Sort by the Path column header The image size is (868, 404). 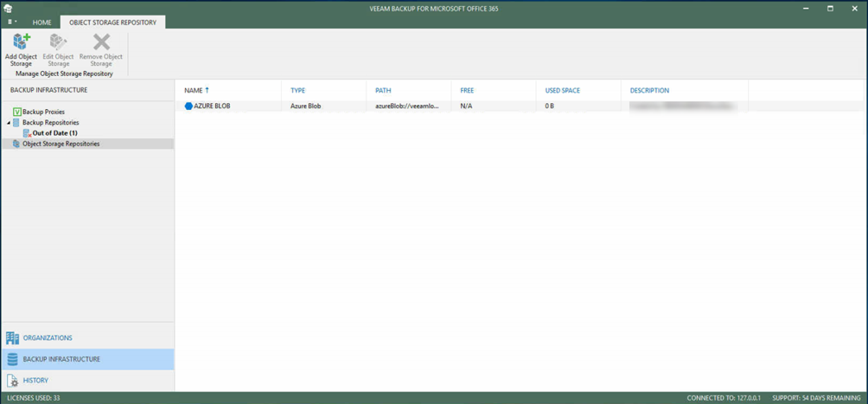pos(384,90)
